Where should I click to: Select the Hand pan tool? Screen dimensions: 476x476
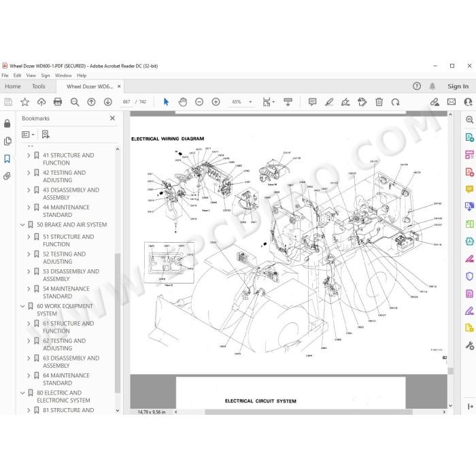click(x=183, y=102)
